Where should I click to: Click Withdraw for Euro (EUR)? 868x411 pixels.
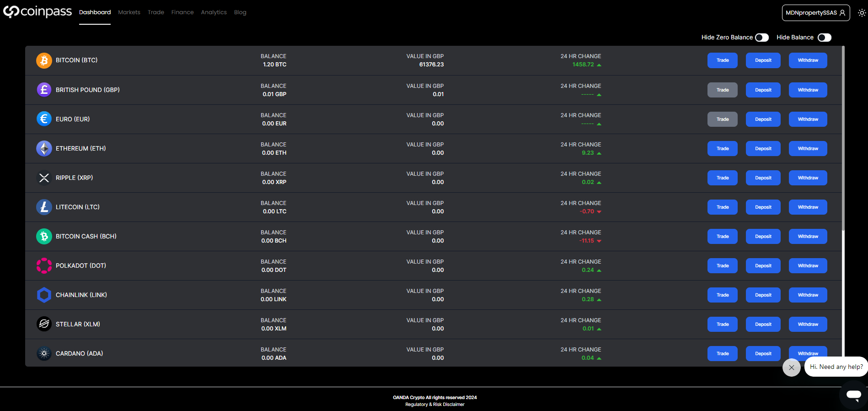point(808,119)
